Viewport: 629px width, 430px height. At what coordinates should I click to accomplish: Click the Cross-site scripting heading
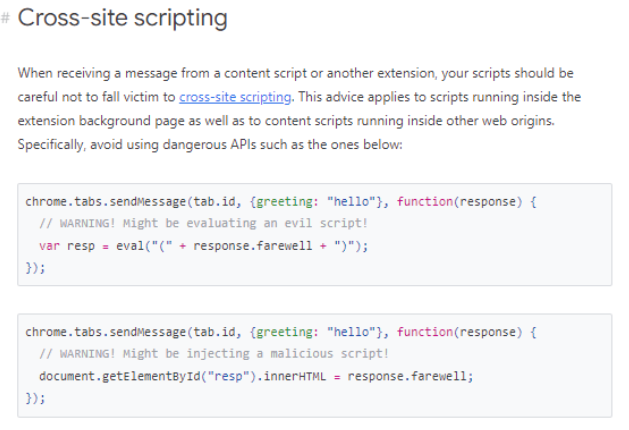[x=123, y=18]
